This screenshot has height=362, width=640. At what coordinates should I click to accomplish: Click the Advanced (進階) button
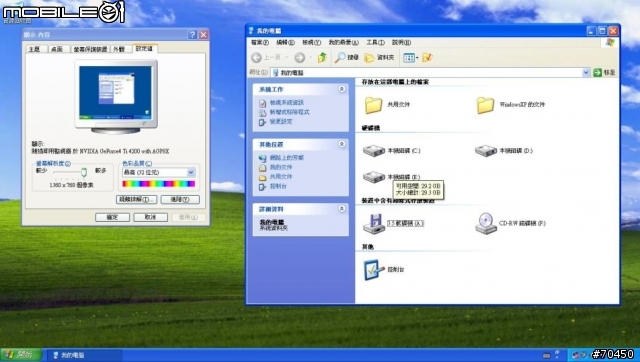pos(180,200)
